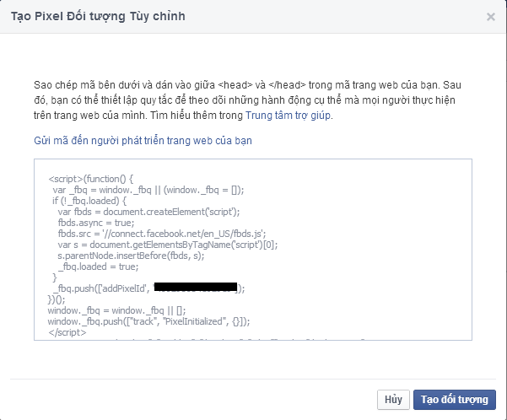Click the "var _fbq = window._fbq" line
The image size is (507, 420).
(148, 190)
